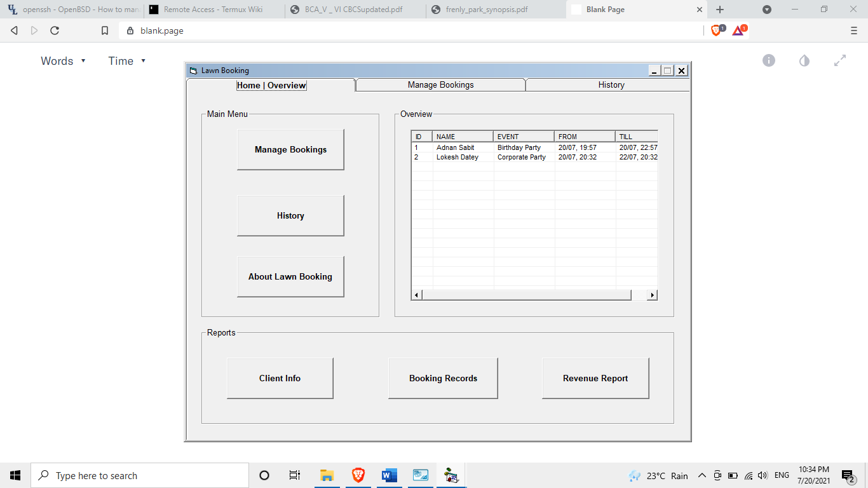Open Microsoft Word from the taskbar
The height and width of the screenshot is (488, 868).
click(389, 475)
